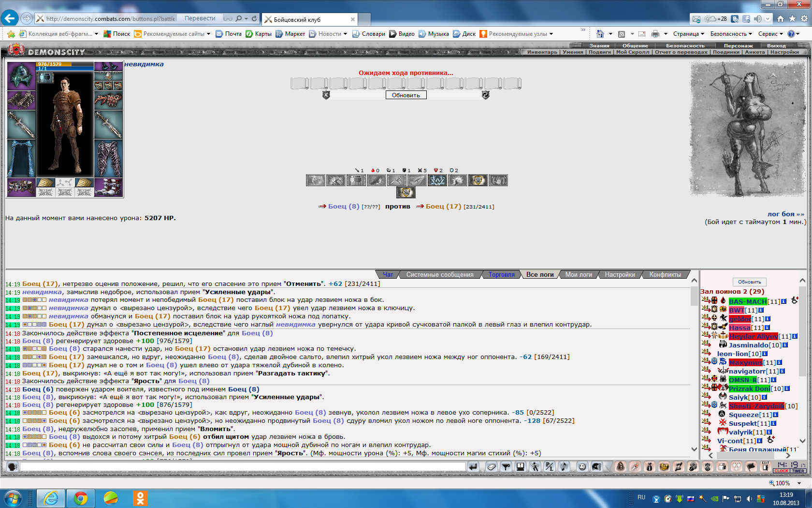Screen dimensions: 812x508
Task: Use the group of people skill icon
Action: coord(356,180)
